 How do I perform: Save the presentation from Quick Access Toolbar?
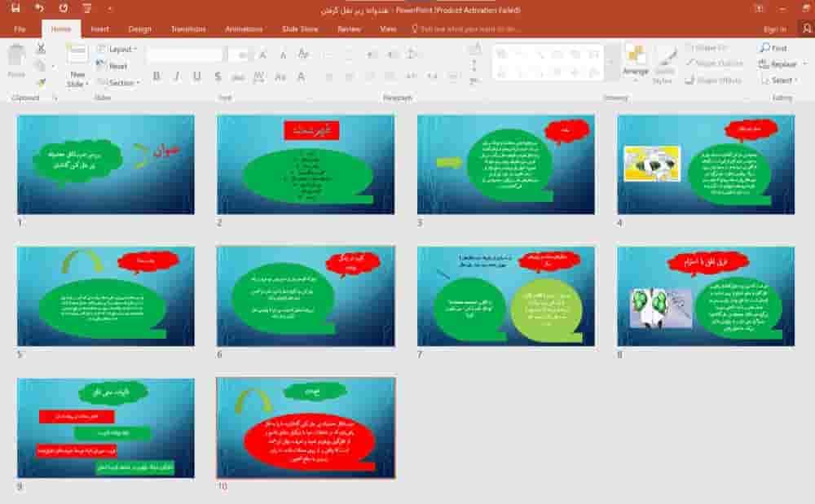15,8
